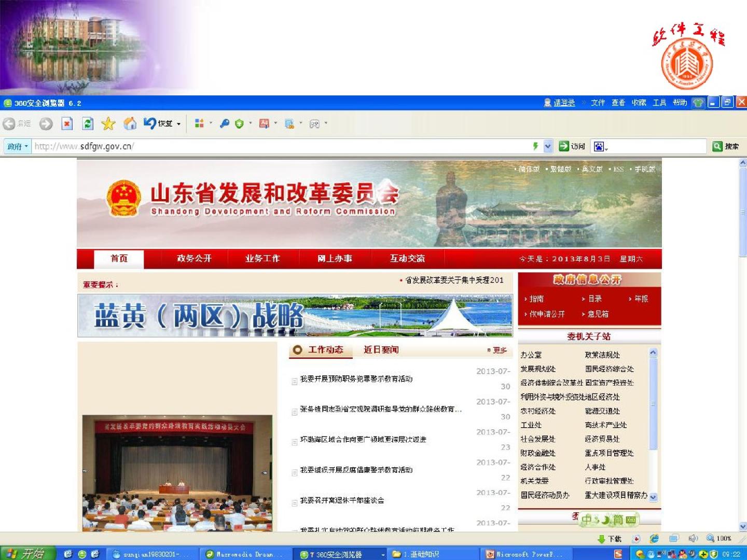Open the 我委开展预防职务犯罪警示教育活动 news link
Screen dimensions: 747x560
point(356,379)
